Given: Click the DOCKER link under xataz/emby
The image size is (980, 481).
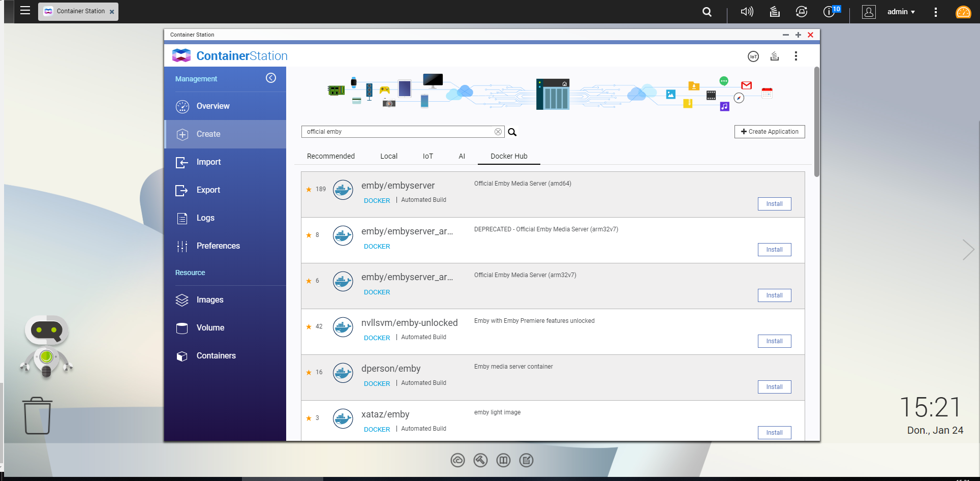Looking at the screenshot, I should pos(377,430).
